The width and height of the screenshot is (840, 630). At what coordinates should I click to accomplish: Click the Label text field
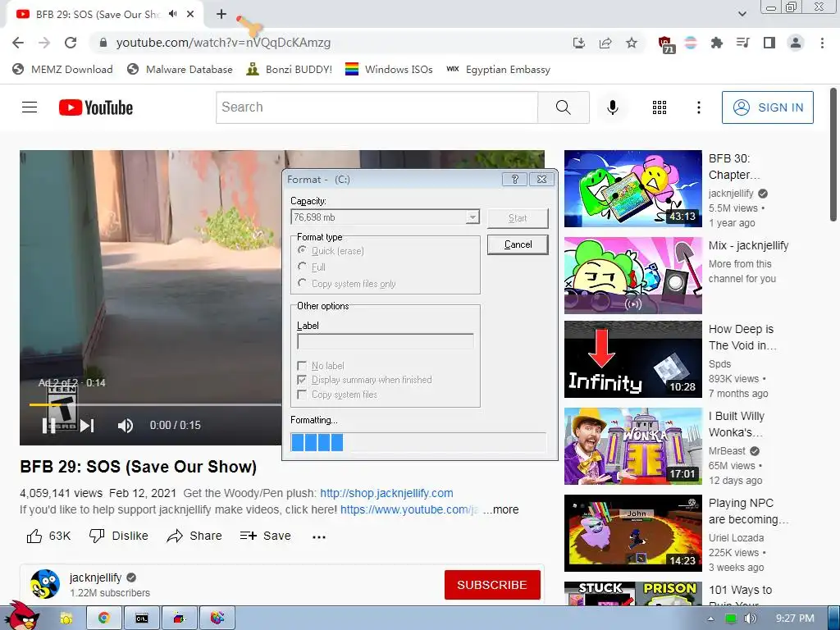[x=386, y=341]
